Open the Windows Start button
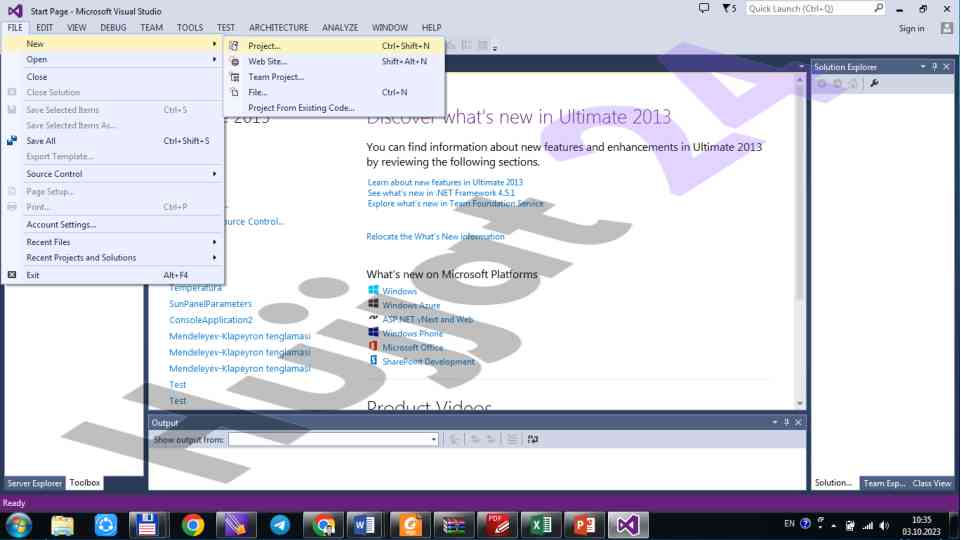 [18, 525]
